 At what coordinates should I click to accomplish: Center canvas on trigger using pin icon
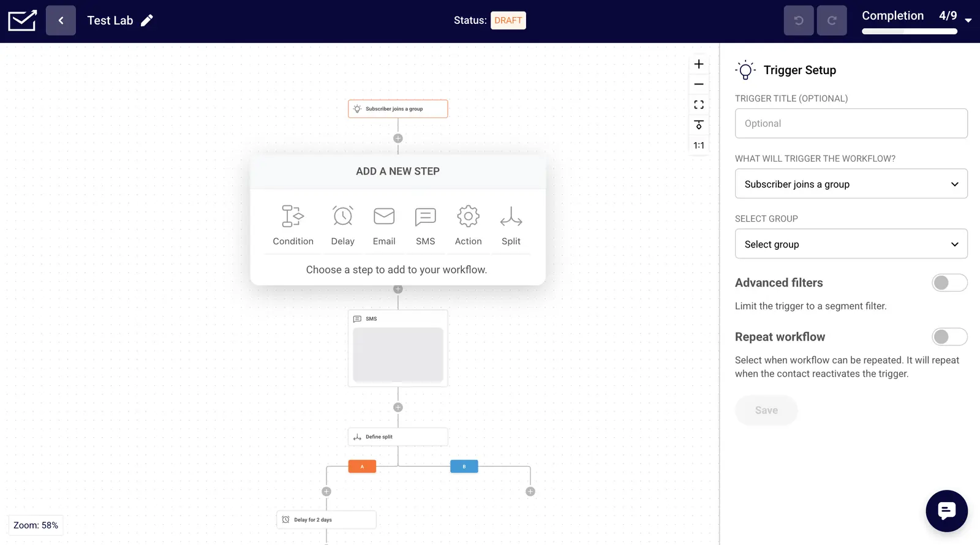(x=699, y=125)
